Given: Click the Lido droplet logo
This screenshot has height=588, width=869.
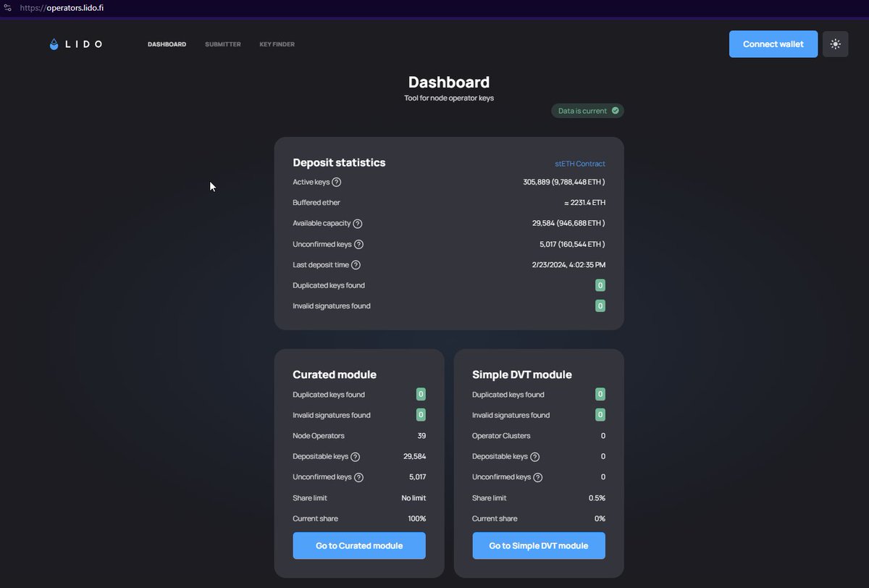Looking at the screenshot, I should (54, 44).
